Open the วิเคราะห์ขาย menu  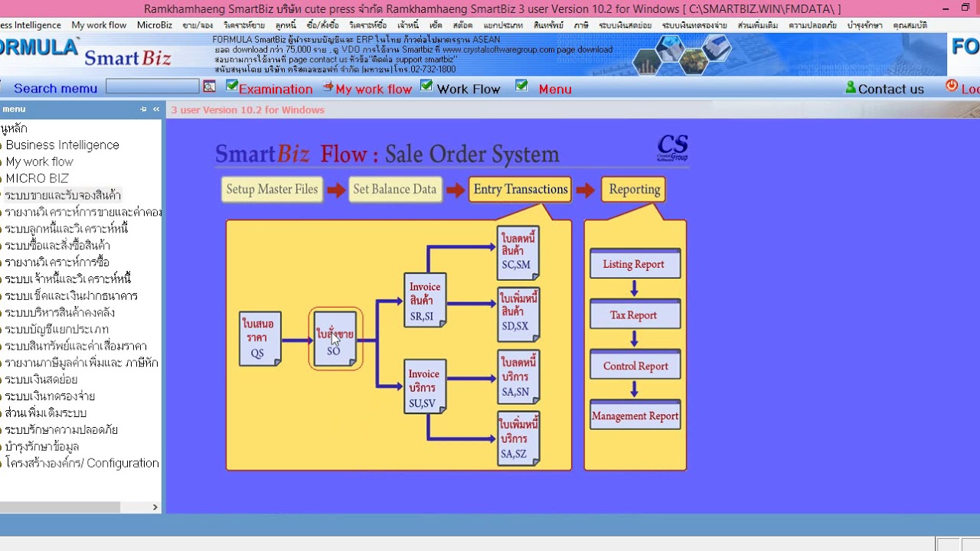[x=244, y=25]
